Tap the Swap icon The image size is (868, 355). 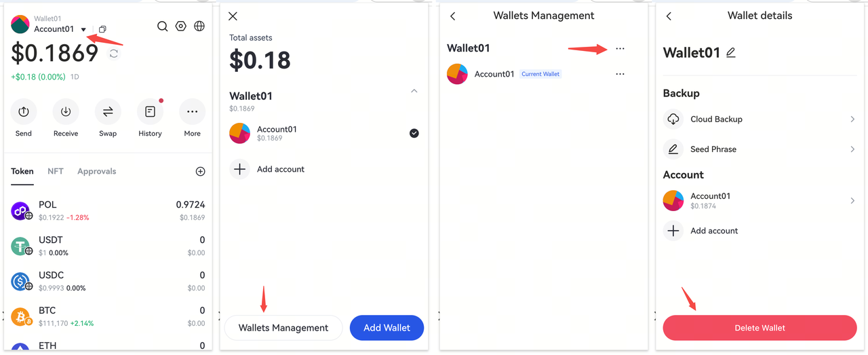(108, 112)
